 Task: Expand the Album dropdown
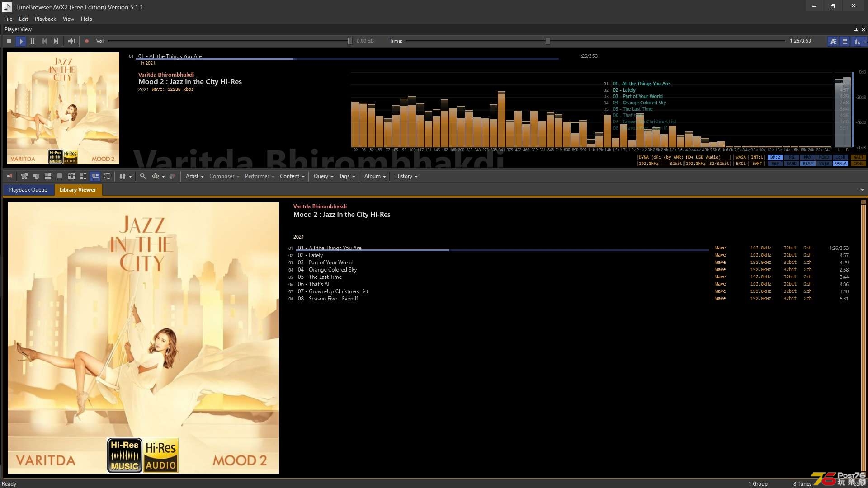pos(375,176)
